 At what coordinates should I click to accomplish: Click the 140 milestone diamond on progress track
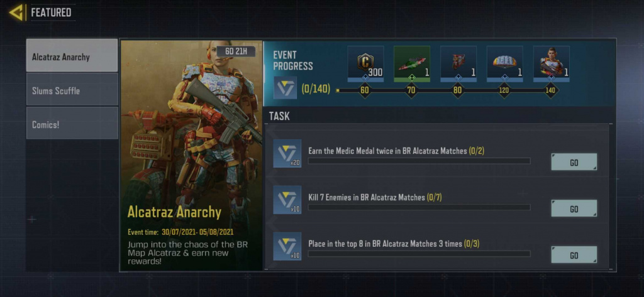tap(550, 90)
